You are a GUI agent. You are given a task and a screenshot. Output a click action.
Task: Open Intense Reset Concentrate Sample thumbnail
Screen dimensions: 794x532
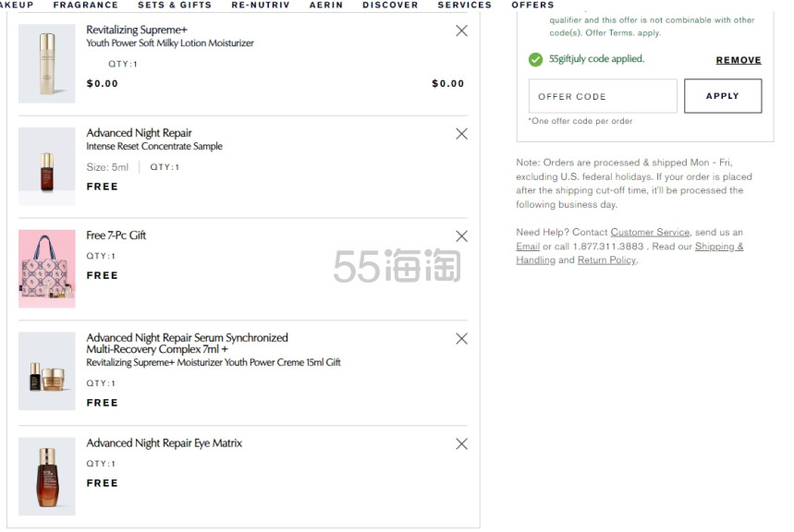47,166
